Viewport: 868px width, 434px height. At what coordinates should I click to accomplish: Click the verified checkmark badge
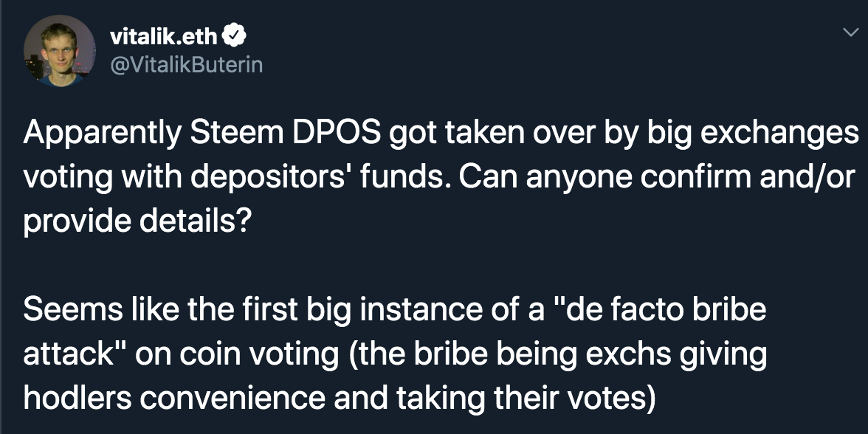click(234, 37)
